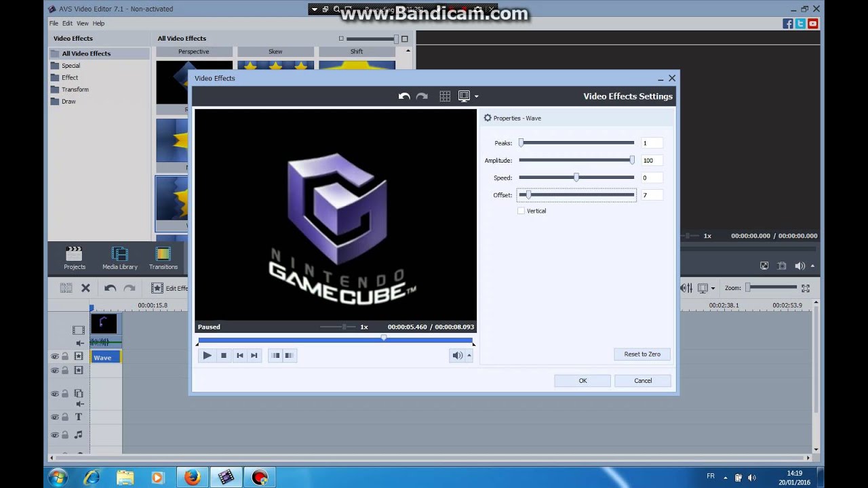Lock the Wave effect track

[65, 357]
